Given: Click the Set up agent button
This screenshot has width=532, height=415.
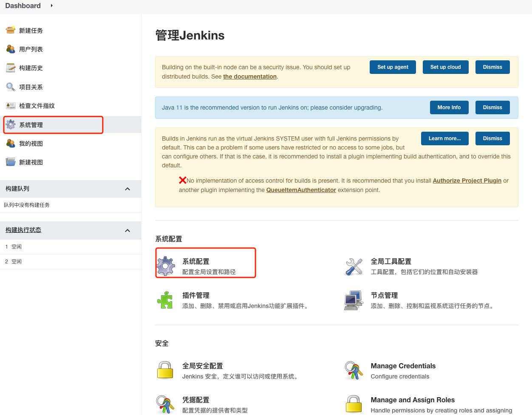Looking at the screenshot, I should coord(393,67).
